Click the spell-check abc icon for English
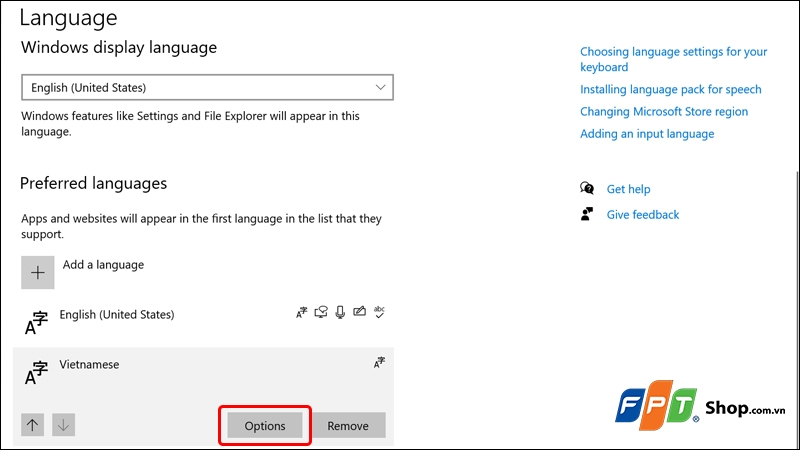800x450 pixels. 379,312
